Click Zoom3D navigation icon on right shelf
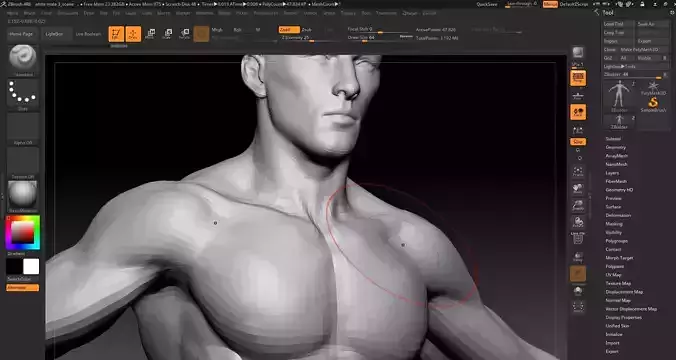The width and height of the screenshot is (676, 360). 578,206
